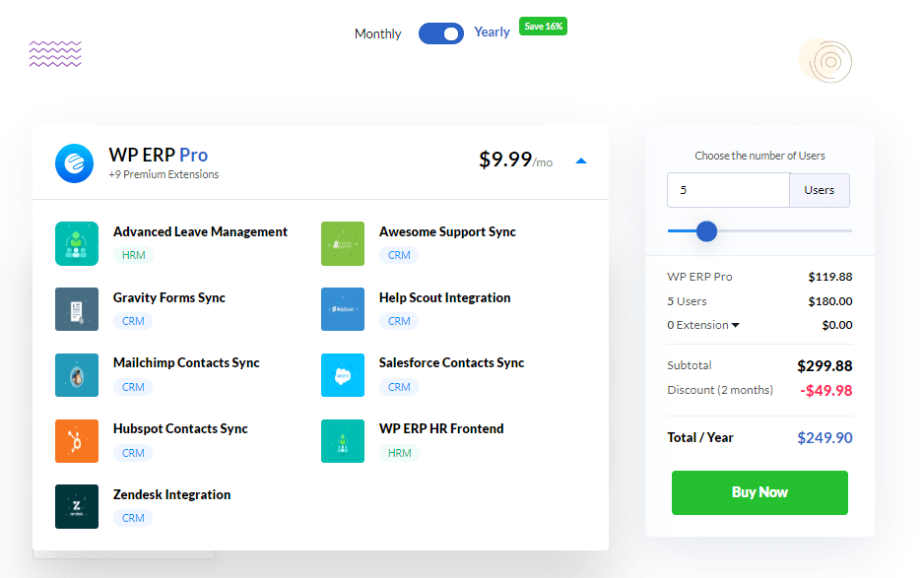Click the $0.00 extension amount
This screenshot has height=578, width=924.
click(x=837, y=325)
